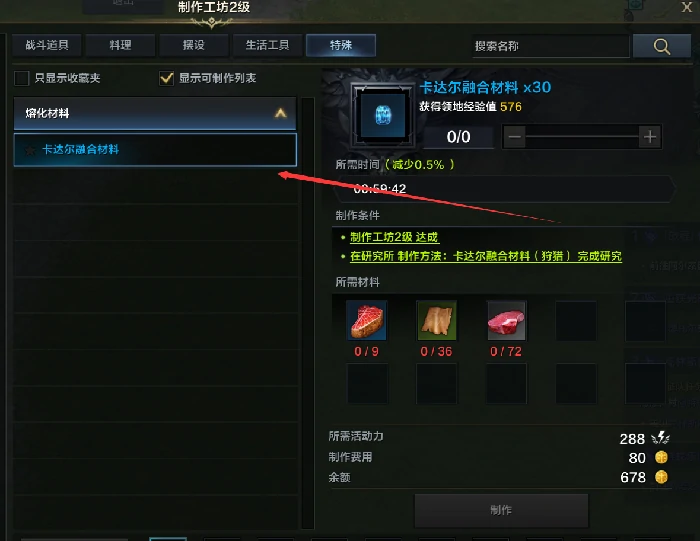Click the 制作 craft button
Screen dimensions: 700x541
point(501,510)
